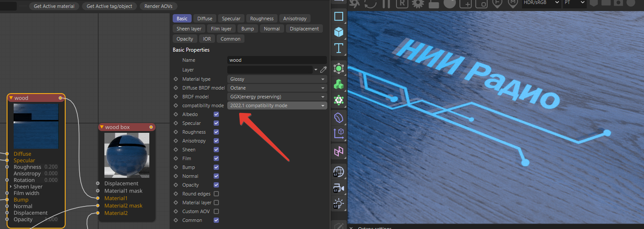
Task: Click the Material1 input port on wood box
Action: (98, 198)
